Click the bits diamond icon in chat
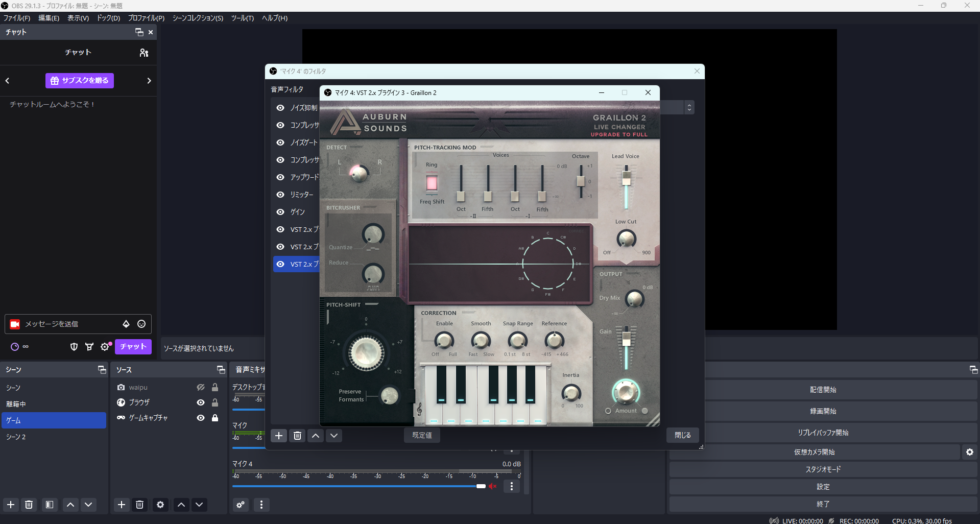 tap(126, 324)
